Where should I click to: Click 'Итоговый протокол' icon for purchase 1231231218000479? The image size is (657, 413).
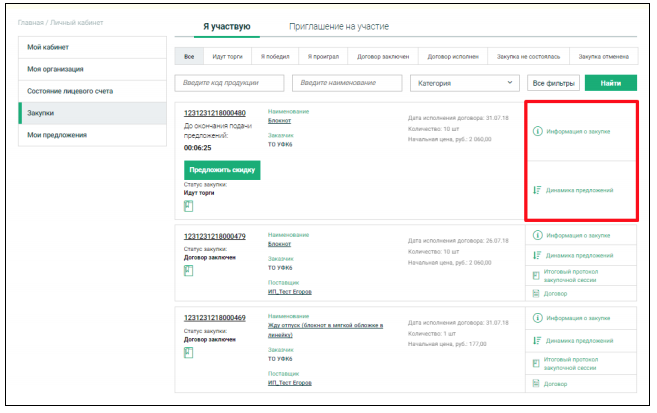(537, 274)
